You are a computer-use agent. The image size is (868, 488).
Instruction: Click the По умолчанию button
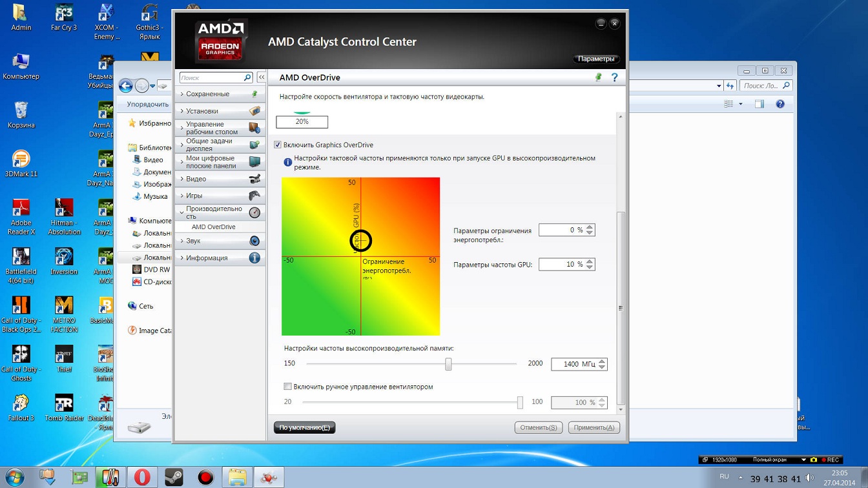pyautogui.click(x=305, y=427)
